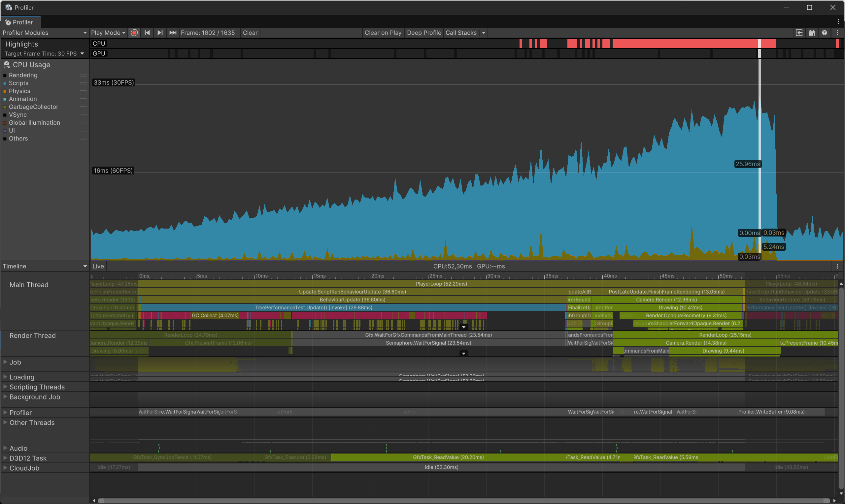Go to the previous frame arrow icon
This screenshot has width=845, height=504.
click(x=147, y=33)
